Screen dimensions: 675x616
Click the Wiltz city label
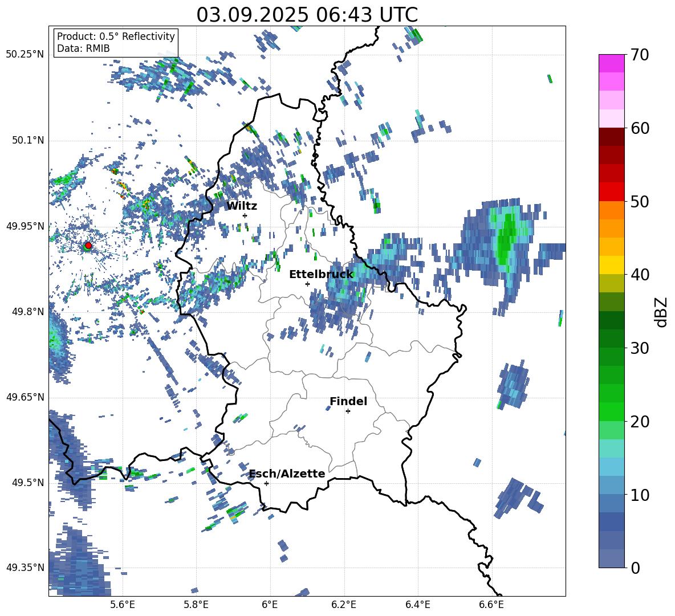click(242, 206)
